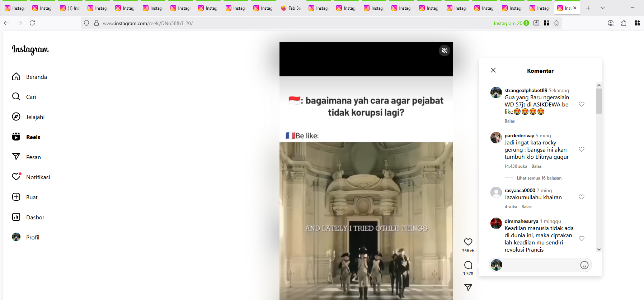Bookmark this page with the star
This screenshot has height=300, width=644.
556,23
